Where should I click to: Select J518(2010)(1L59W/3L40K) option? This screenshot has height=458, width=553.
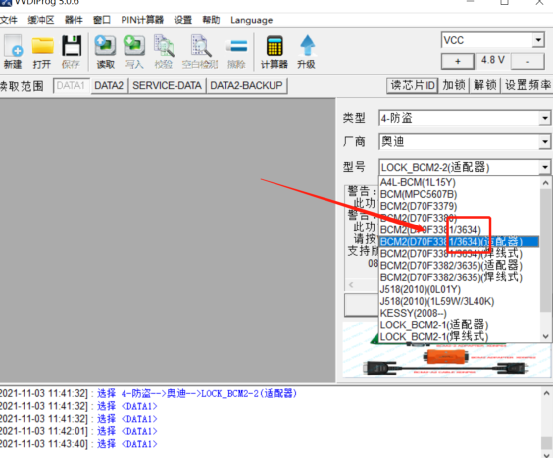pyautogui.click(x=459, y=301)
